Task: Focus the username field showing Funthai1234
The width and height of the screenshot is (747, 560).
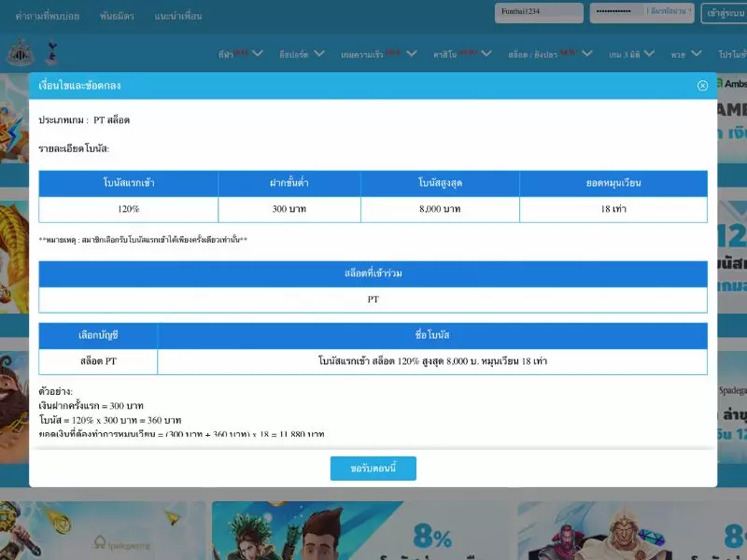Action: click(x=539, y=13)
